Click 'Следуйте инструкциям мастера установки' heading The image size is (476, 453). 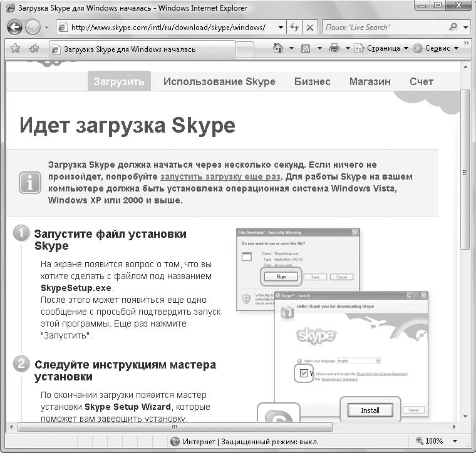tap(125, 370)
